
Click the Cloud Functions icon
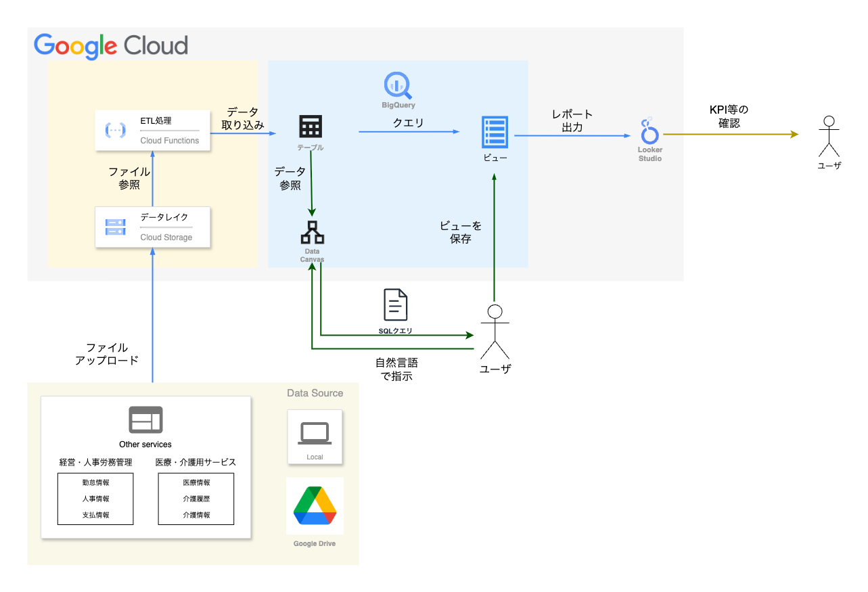coord(115,131)
